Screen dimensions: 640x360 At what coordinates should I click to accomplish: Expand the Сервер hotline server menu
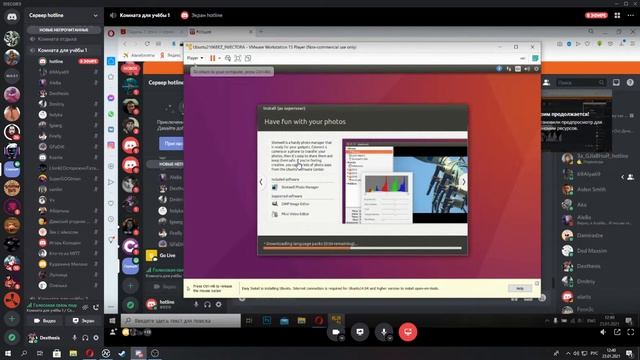(x=95, y=16)
